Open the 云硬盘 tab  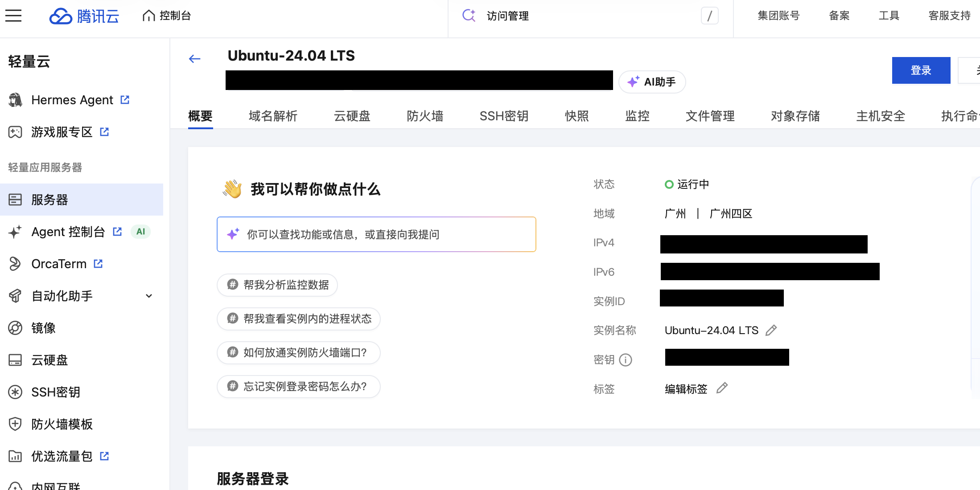click(x=352, y=116)
